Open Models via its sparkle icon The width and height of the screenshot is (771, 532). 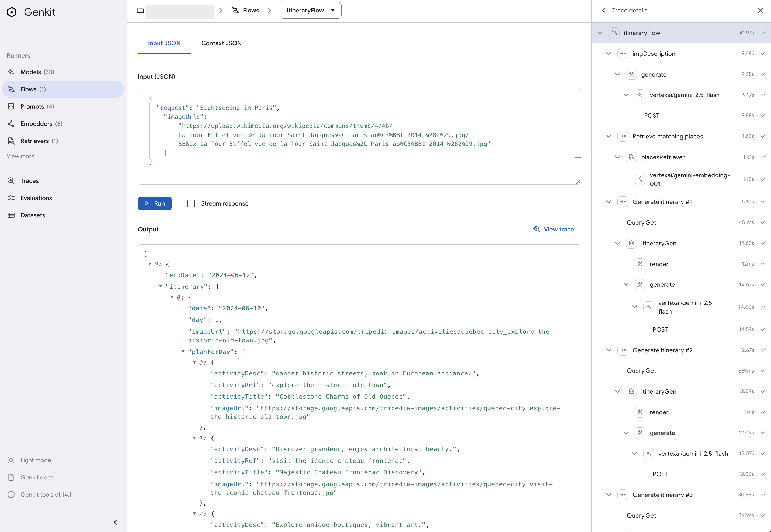(11, 72)
